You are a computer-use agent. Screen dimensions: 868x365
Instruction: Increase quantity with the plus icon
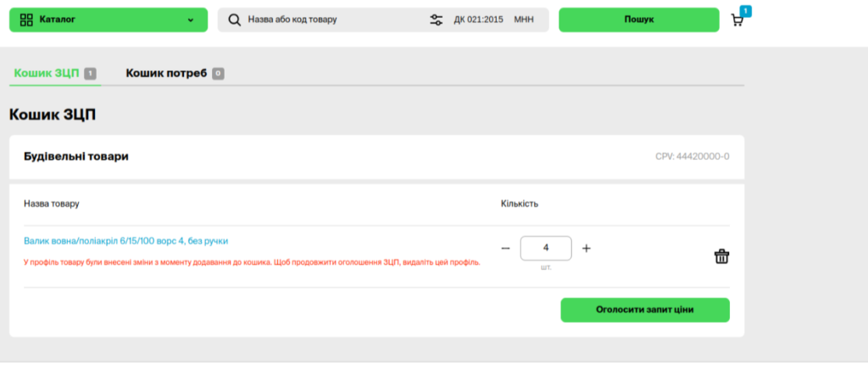point(586,248)
